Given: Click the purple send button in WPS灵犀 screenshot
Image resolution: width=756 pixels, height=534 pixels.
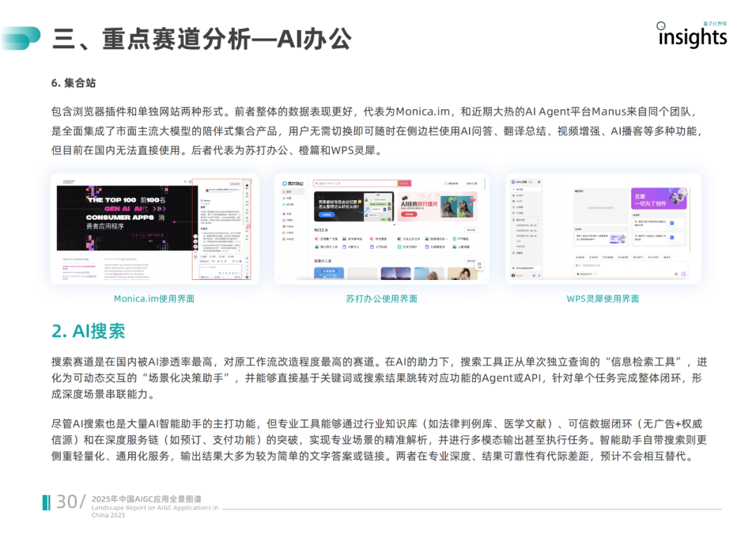Looking at the screenshot, I should tap(683, 274).
